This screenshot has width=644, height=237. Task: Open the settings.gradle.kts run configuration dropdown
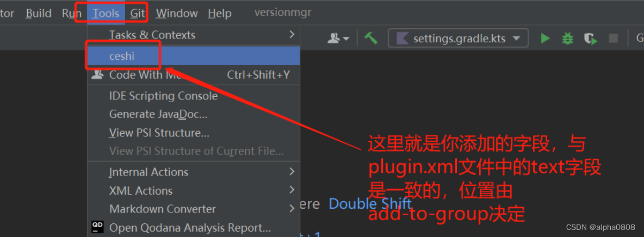pyautogui.click(x=459, y=39)
